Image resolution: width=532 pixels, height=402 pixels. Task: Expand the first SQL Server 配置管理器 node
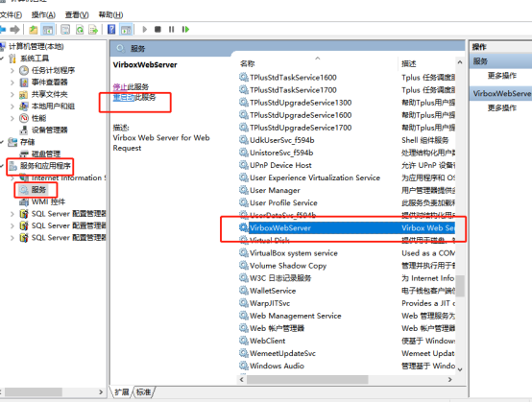[12, 214]
